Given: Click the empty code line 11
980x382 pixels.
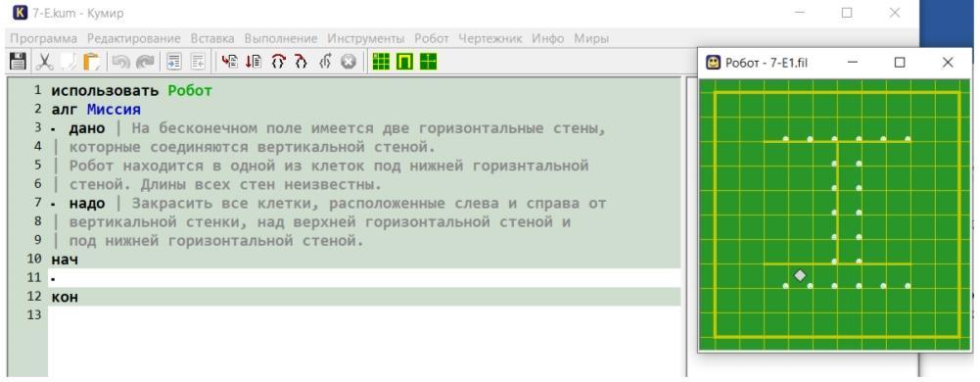Looking at the screenshot, I should [364, 278].
